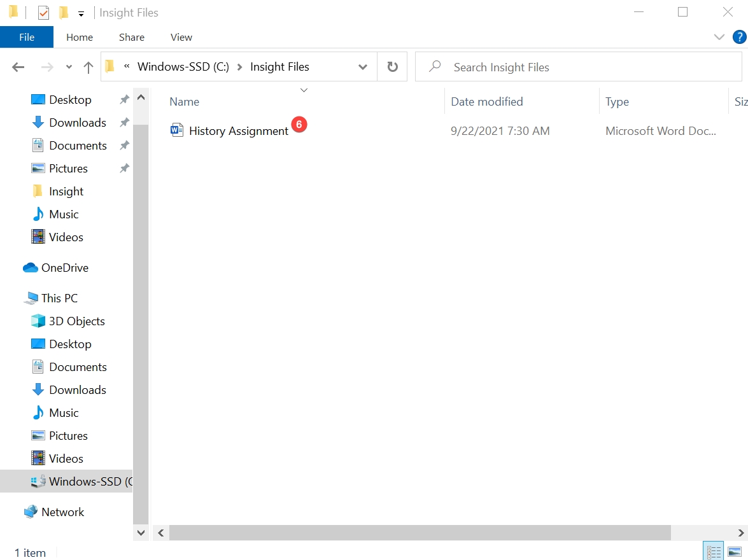The width and height of the screenshot is (748, 560).
Task: Go up one folder level with up arrow
Action: (88, 67)
